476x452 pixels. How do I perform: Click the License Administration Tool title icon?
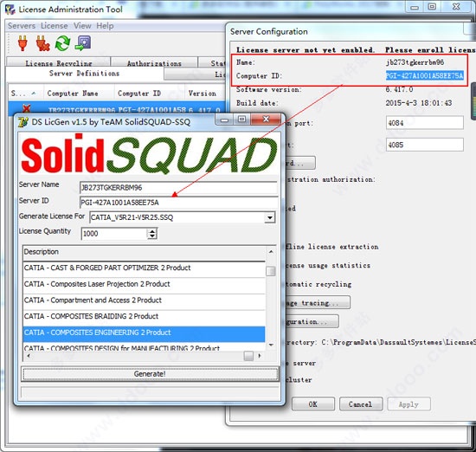(10, 10)
